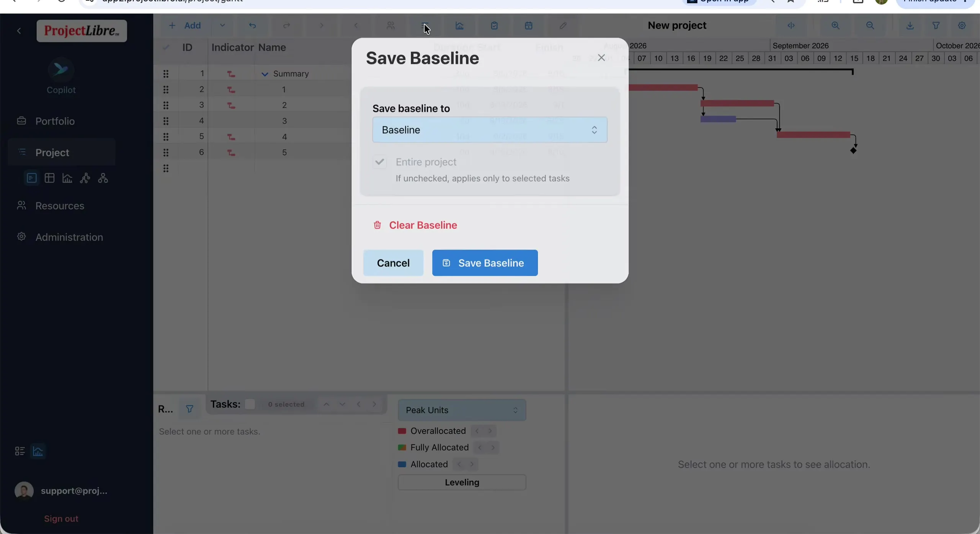
Task: Click the pencil edit icon in toolbar
Action: click(x=563, y=26)
